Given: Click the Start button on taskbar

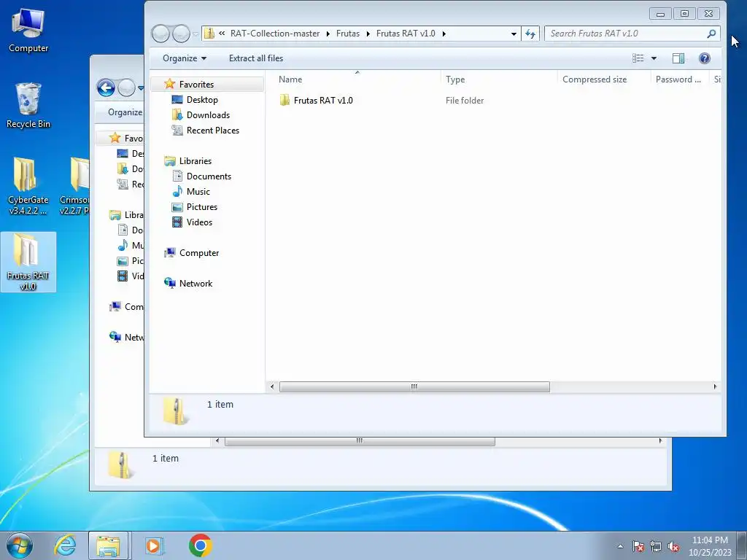Looking at the screenshot, I should 20,545.
